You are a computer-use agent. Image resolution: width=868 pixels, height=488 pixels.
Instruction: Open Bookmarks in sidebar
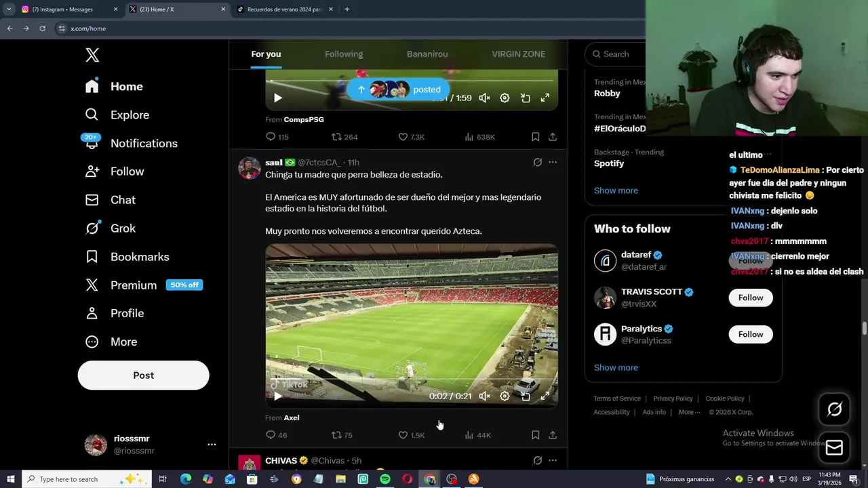pos(127,257)
